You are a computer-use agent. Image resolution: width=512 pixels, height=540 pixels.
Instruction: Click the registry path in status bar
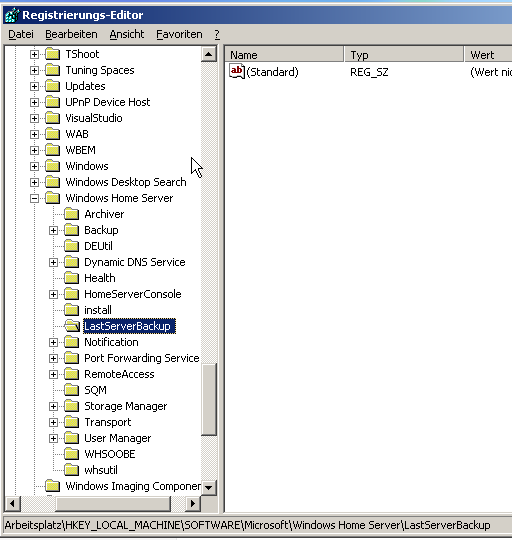pyautogui.click(x=247, y=525)
